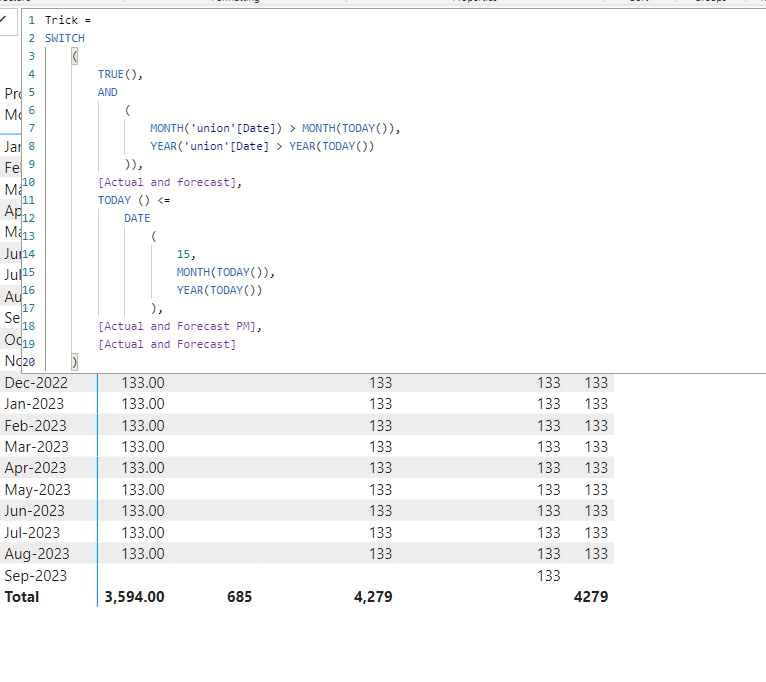Select the May-2023 row label
Viewport: 766px width, 682px height.
coord(38,490)
